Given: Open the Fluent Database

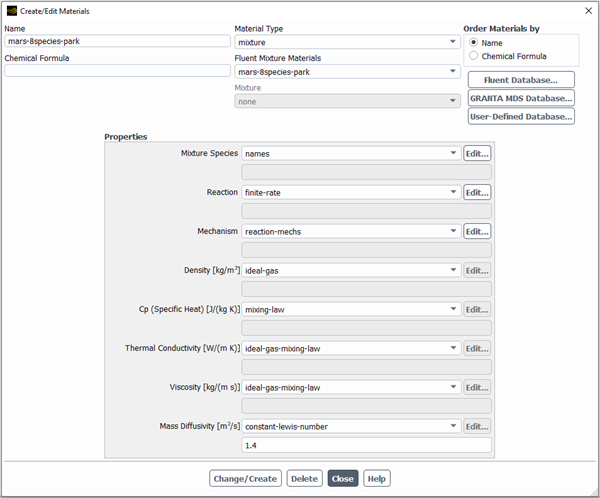Looking at the screenshot, I should click(x=521, y=80).
